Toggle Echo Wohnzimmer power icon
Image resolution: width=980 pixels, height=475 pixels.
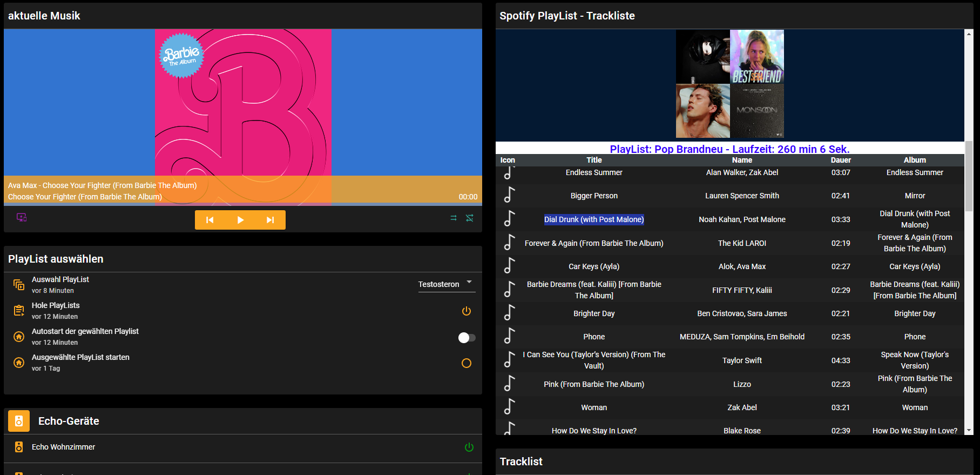pyautogui.click(x=469, y=447)
